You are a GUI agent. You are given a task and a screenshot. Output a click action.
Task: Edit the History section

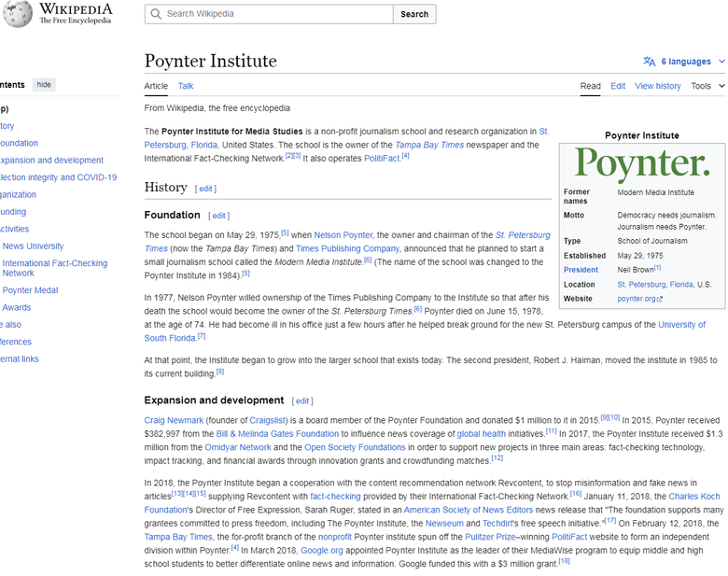tap(205, 189)
